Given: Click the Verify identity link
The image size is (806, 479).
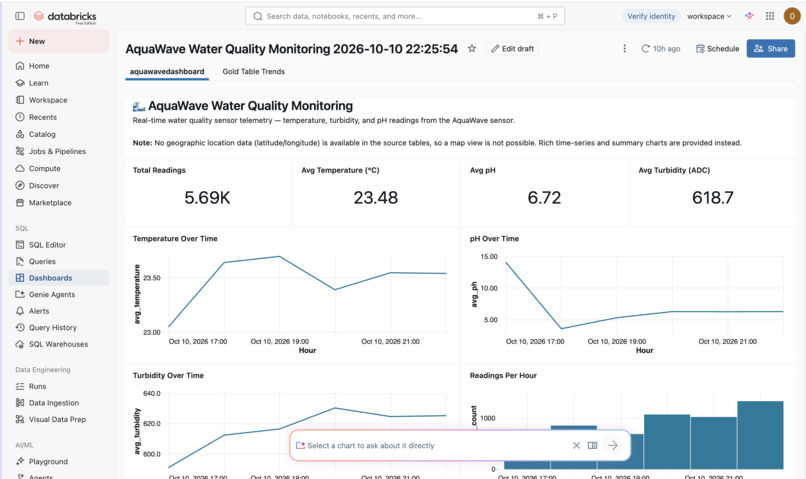Looking at the screenshot, I should [651, 16].
